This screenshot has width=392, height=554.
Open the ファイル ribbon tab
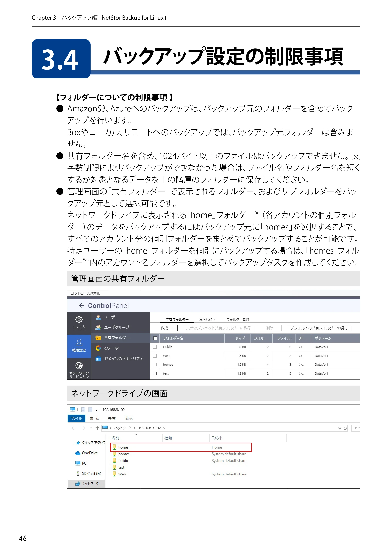(x=76, y=418)
